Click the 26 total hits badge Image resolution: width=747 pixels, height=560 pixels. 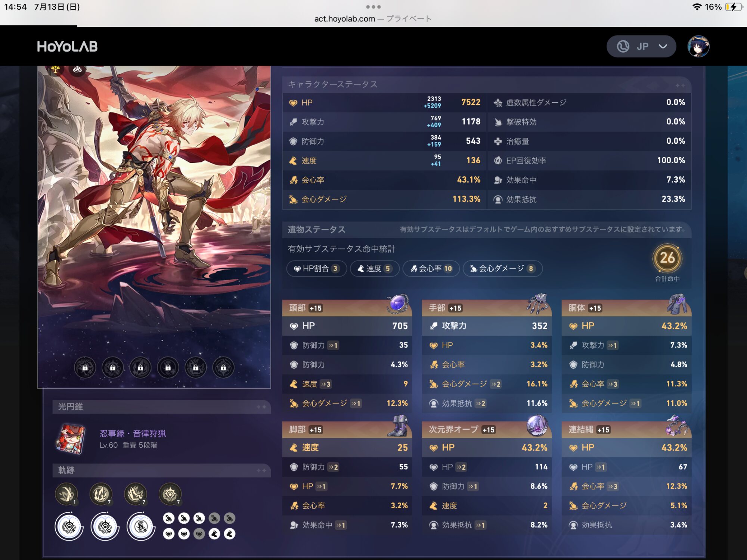(667, 258)
